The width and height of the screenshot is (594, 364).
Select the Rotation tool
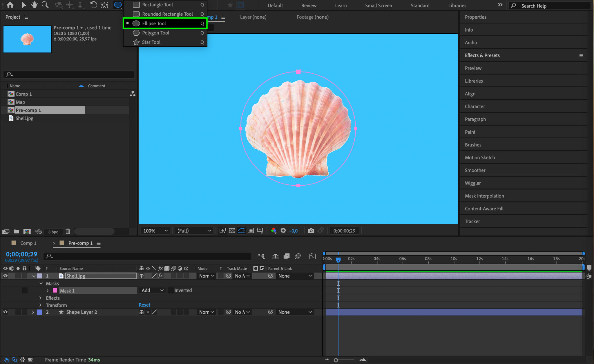coord(93,5)
